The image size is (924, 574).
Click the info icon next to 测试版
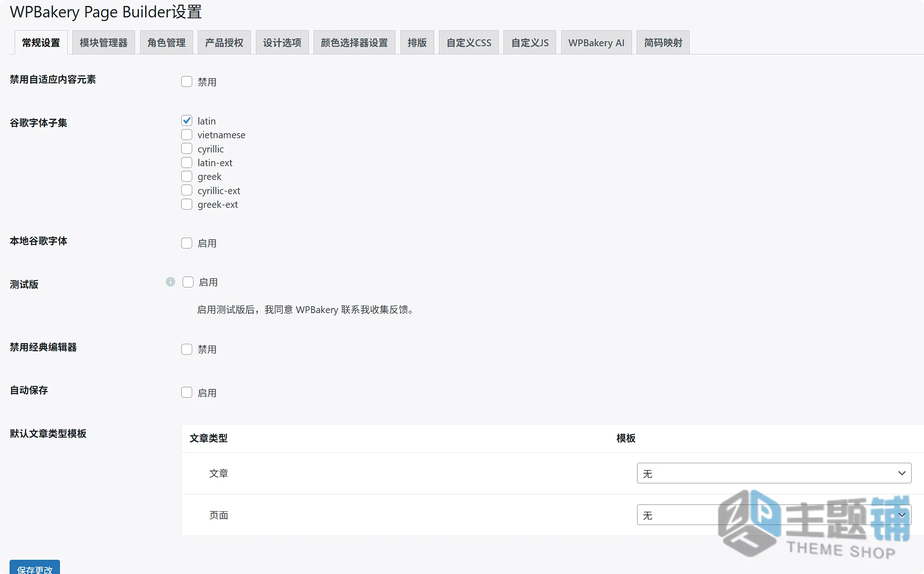[x=170, y=282]
